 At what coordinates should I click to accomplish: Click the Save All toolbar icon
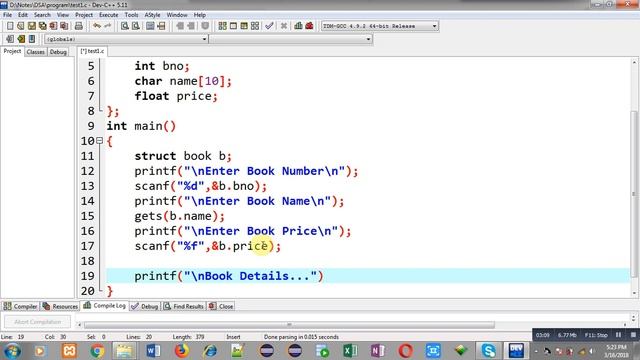click(42, 26)
